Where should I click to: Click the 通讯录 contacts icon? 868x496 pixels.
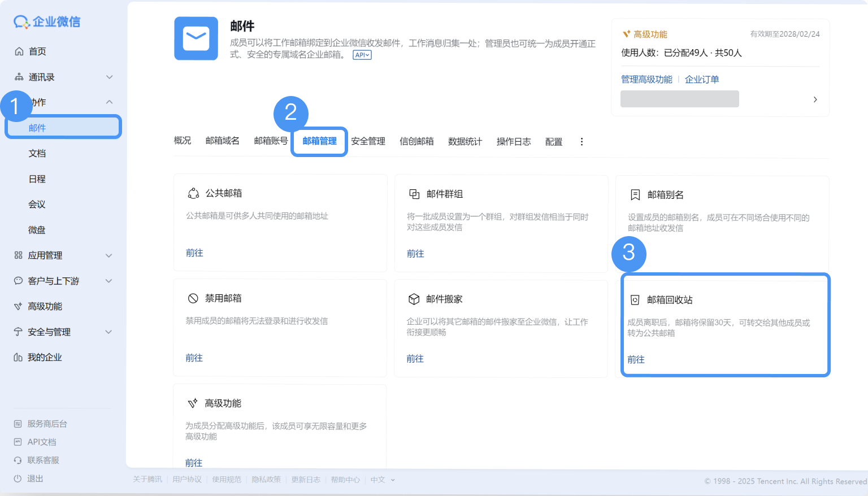click(19, 77)
